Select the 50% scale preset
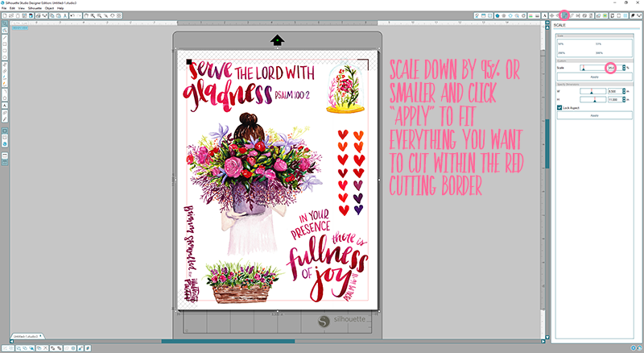The width and height of the screenshot is (644, 353). (560, 44)
